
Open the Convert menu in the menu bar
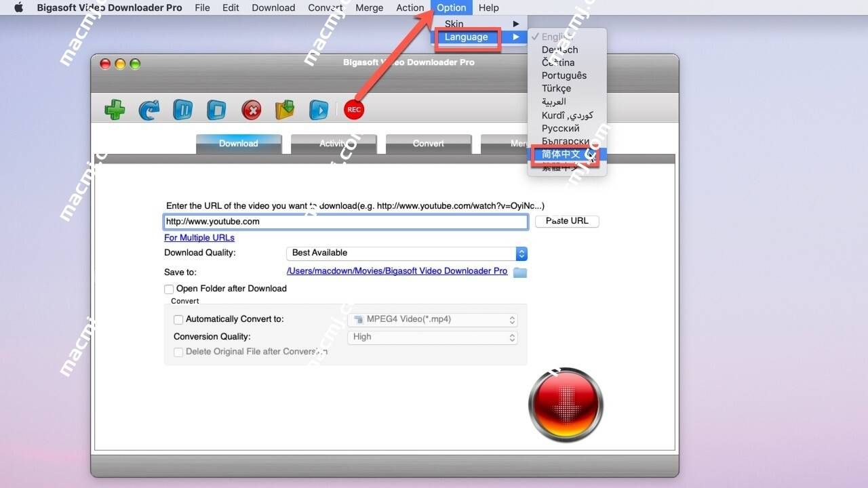pyautogui.click(x=325, y=7)
